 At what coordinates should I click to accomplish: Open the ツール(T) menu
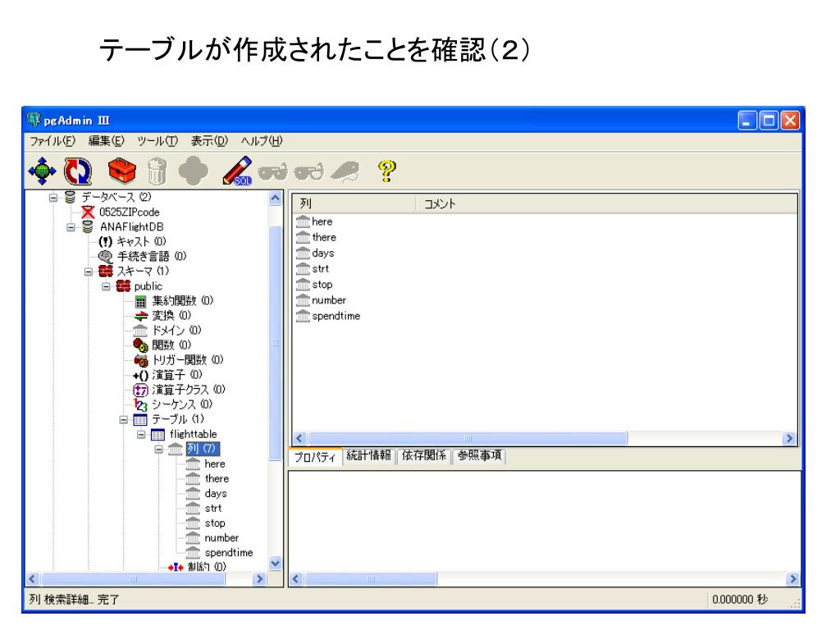click(157, 141)
